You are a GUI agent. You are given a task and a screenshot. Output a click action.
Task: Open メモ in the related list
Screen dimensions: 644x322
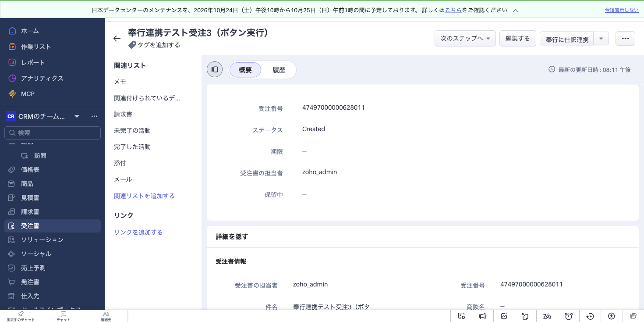pyautogui.click(x=120, y=82)
